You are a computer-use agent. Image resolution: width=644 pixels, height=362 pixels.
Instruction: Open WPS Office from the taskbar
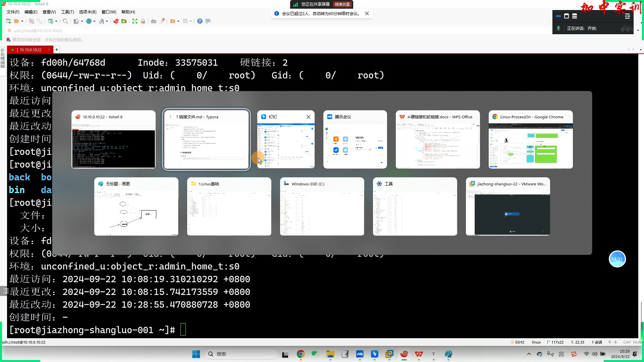(x=419, y=354)
